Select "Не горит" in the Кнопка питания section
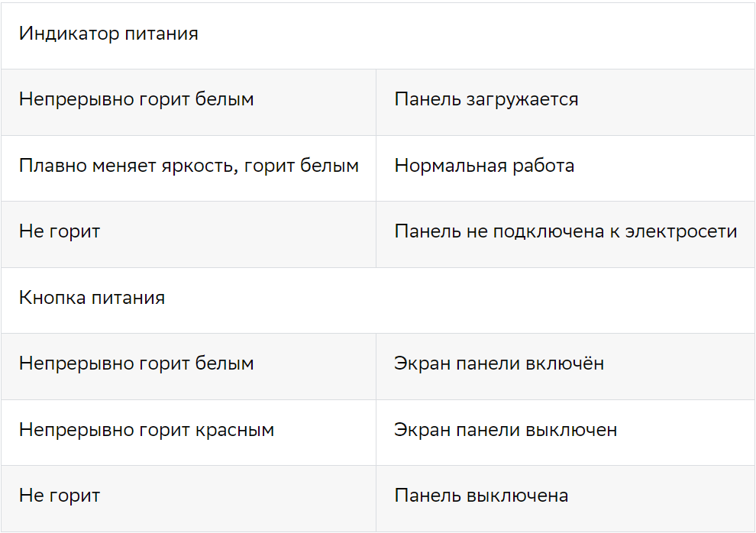 (60, 496)
